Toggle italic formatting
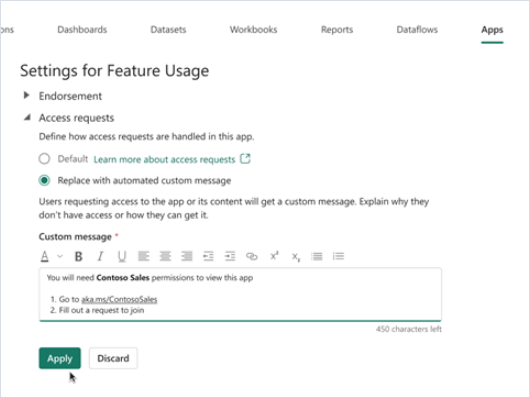Viewport: 530px width, 397px height. tap(100, 256)
